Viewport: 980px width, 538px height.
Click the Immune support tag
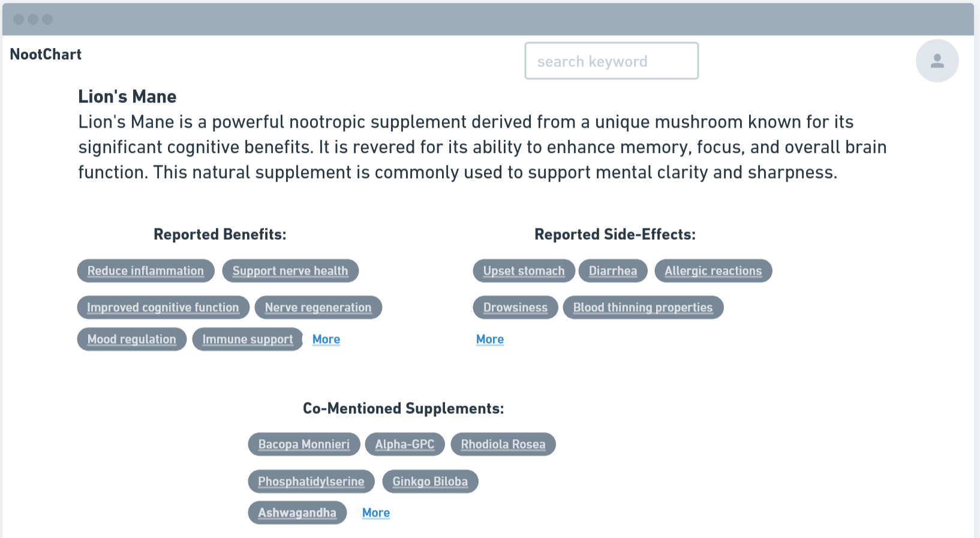(248, 339)
